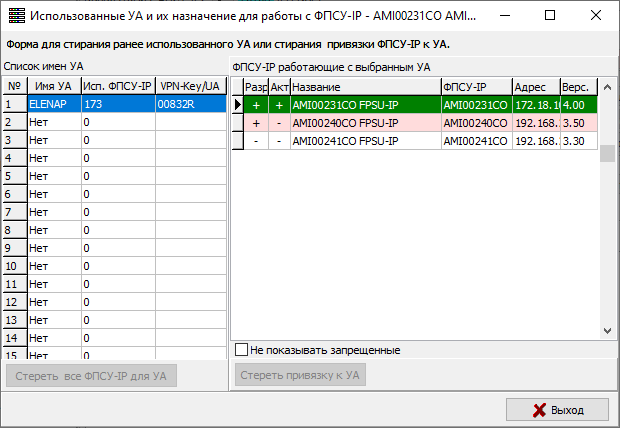Viewport: 620px width, 428px height.
Task: Click the Акт '-' cell in AMI00241CO row
Action: [x=279, y=141]
